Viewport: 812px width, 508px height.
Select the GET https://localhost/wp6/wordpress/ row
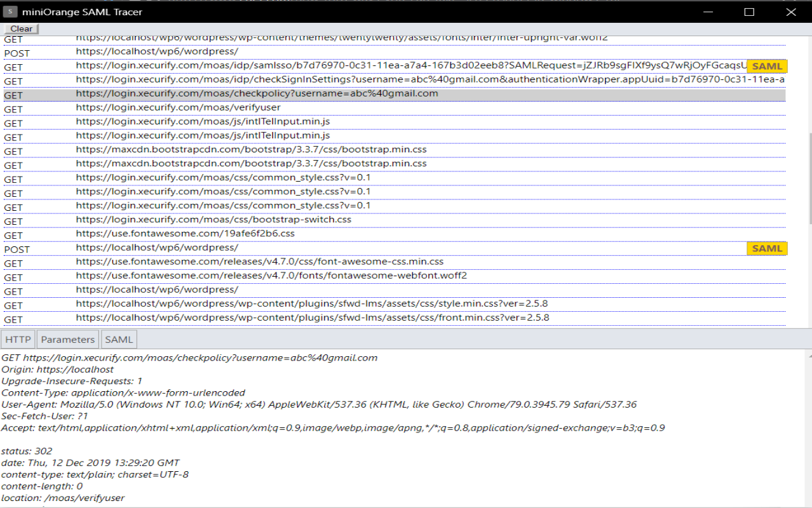pos(395,290)
